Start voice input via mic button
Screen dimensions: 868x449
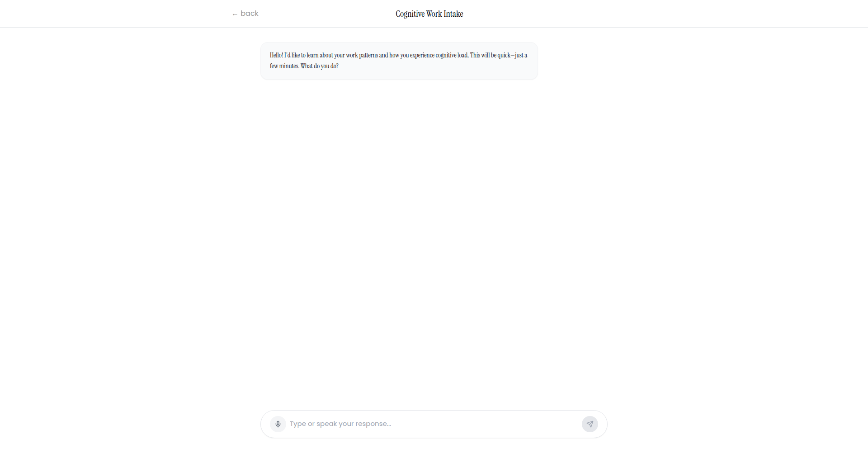click(x=278, y=424)
